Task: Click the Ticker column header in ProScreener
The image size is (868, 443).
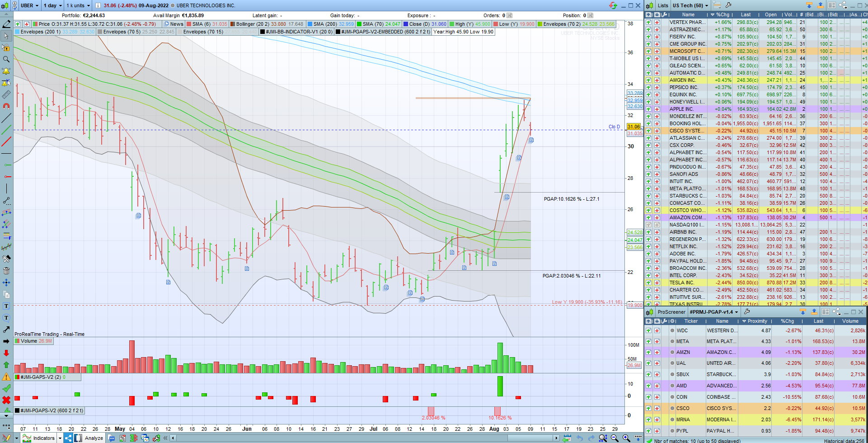Action: (691, 321)
